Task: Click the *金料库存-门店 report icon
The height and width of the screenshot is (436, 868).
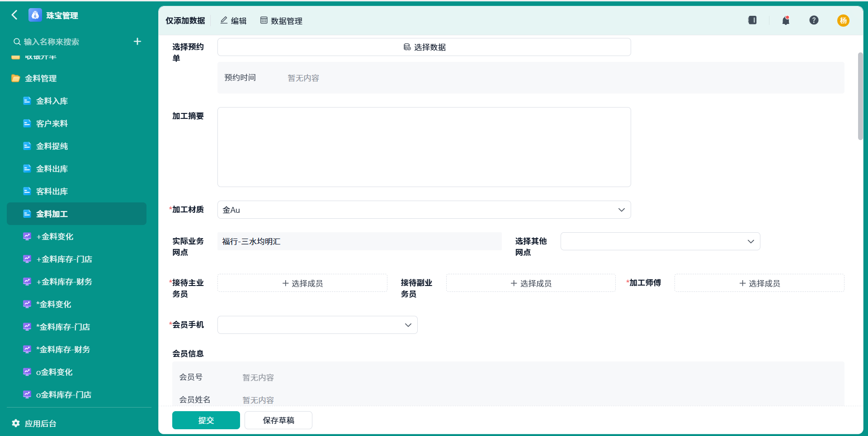Action: click(27, 327)
